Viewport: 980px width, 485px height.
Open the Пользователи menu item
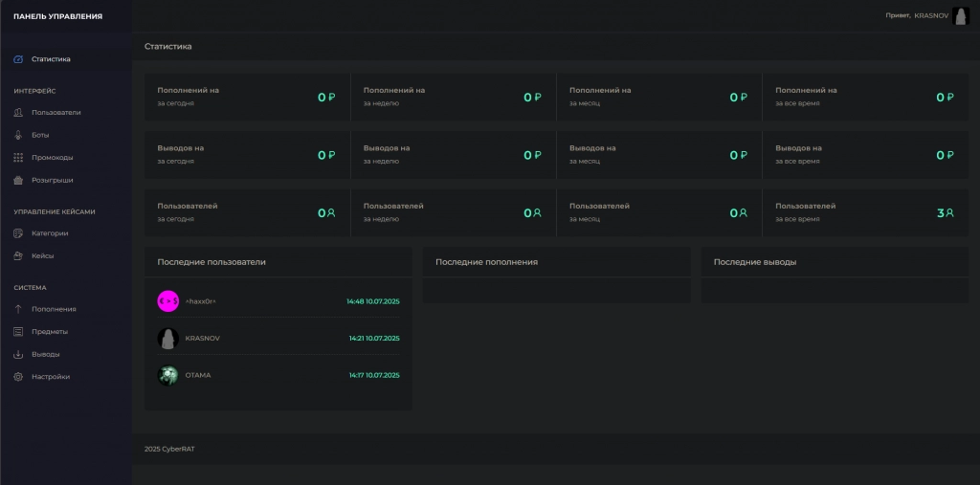click(x=56, y=113)
